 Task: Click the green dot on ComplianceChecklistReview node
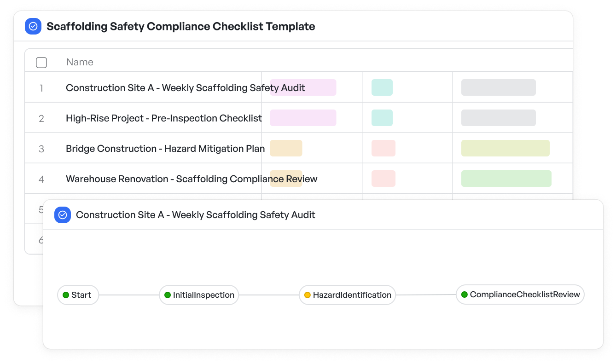(465, 295)
